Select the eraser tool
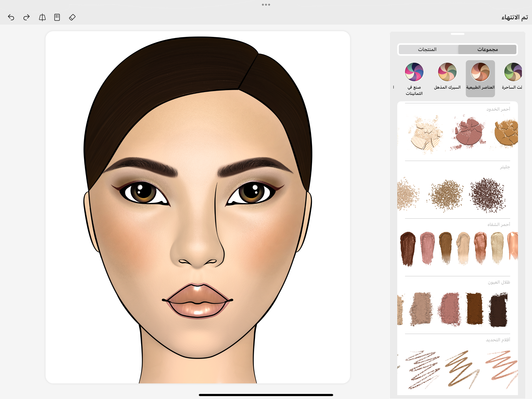Screen dimensions: 532x399 (72, 17)
